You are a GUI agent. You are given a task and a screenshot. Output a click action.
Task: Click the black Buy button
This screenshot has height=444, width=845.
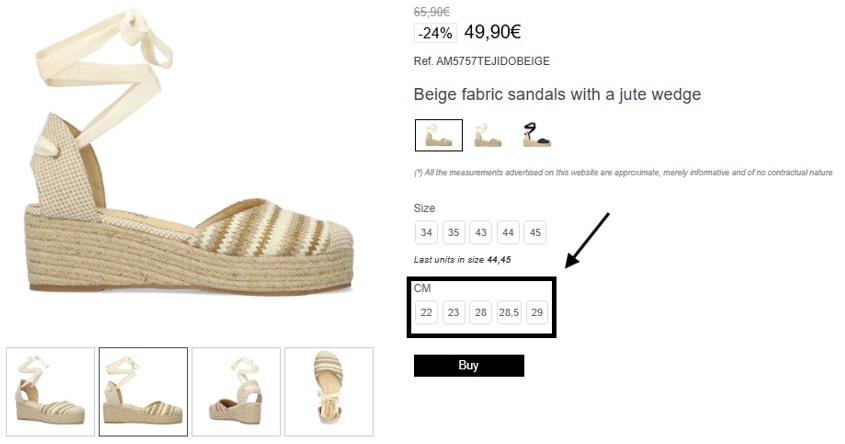(469, 365)
